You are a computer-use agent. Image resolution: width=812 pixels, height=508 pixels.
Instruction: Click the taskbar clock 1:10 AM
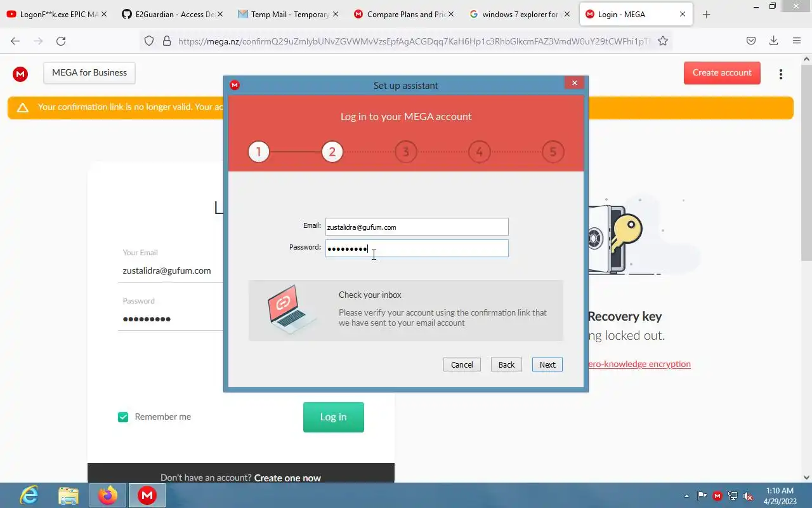pyautogui.click(x=780, y=491)
